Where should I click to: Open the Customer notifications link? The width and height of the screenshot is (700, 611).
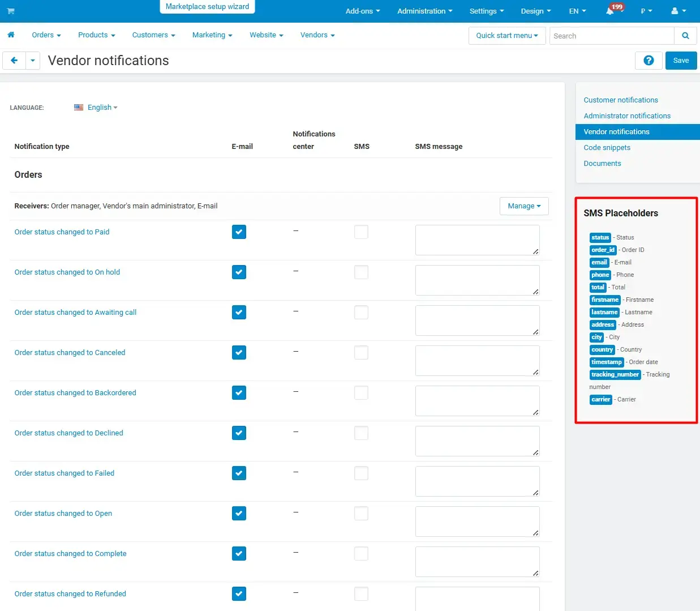(x=621, y=100)
